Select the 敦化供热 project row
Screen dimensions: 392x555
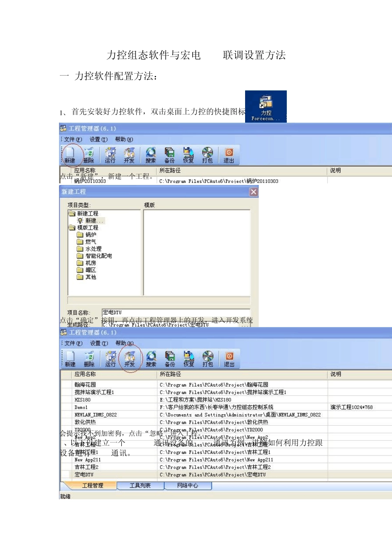[x=226, y=422]
